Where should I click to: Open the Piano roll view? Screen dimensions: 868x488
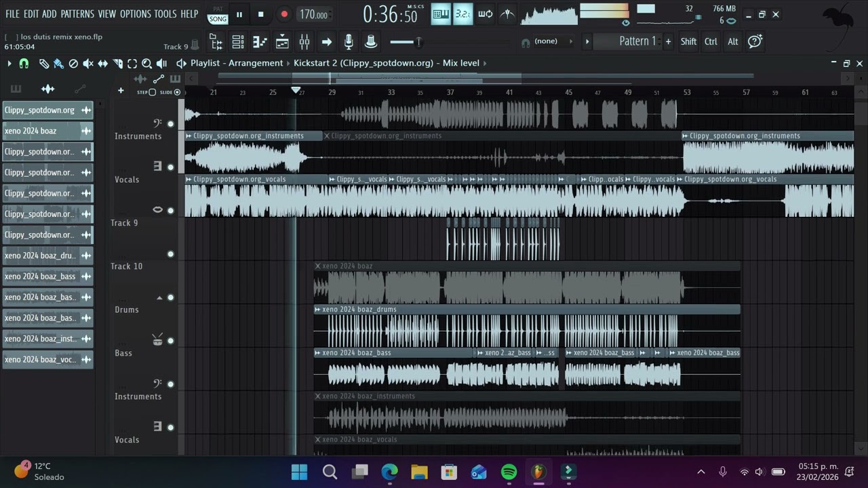pos(260,42)
